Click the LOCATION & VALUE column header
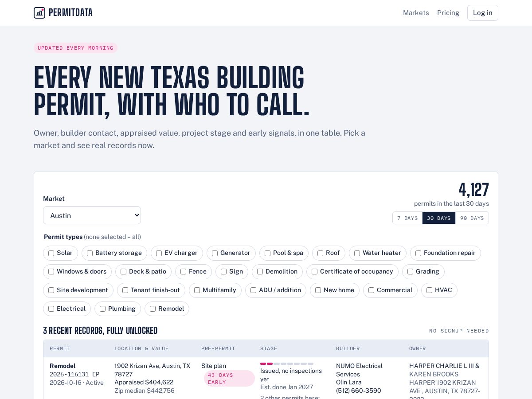The width and height of the screenshot is (532, 399). 141,348
